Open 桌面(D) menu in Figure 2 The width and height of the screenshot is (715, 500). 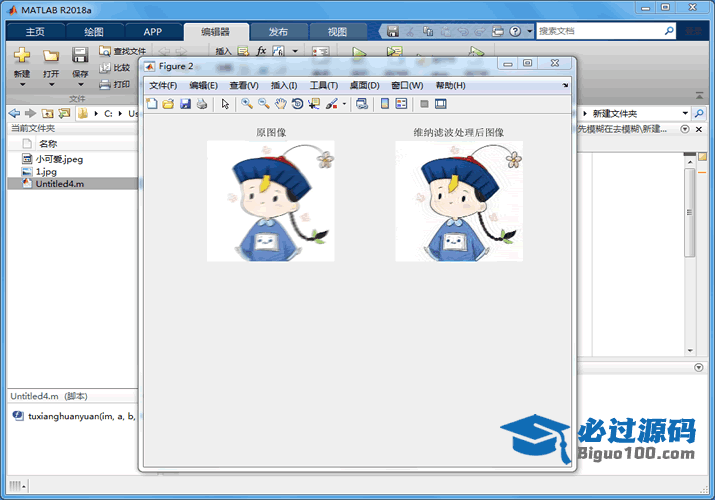pyautogui.click(x=364, y=86)
